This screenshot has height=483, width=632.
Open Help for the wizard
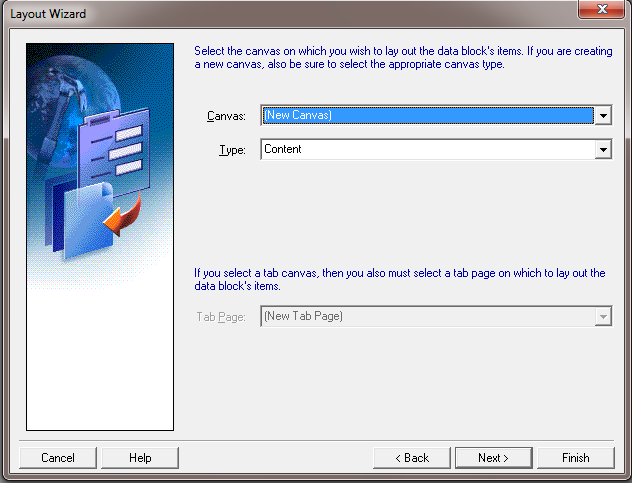(140, 458)
